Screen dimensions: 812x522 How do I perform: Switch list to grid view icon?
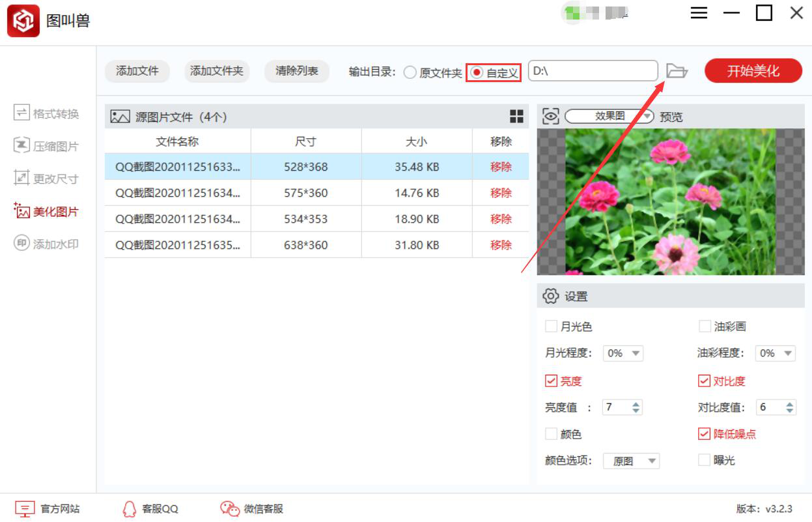tap(516, 117)
